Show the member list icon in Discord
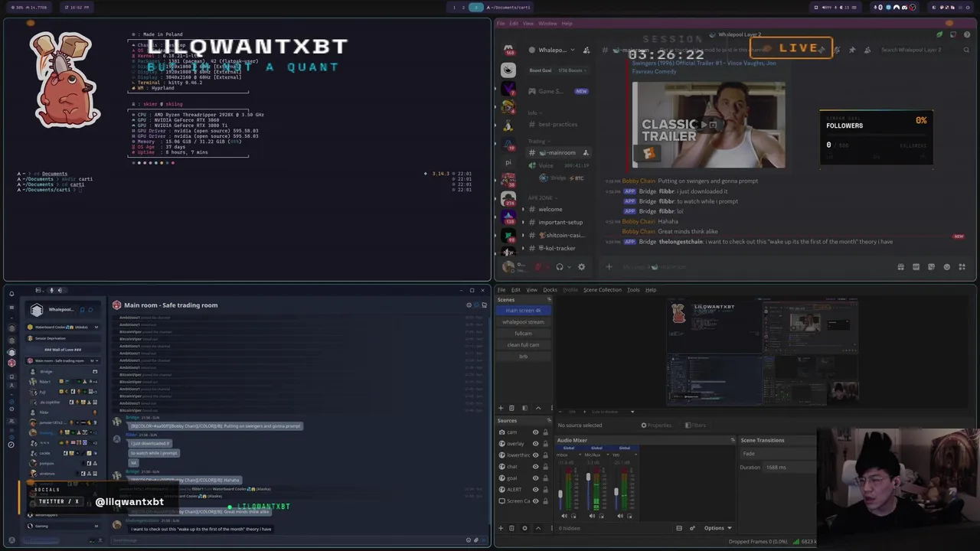This screenshot has height=551, width=980. pos(867,51)
